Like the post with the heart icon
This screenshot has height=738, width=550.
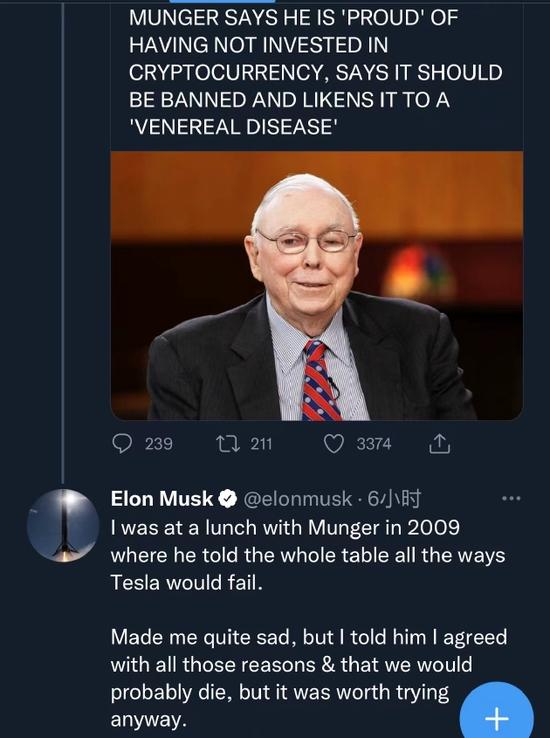[334, 443]
